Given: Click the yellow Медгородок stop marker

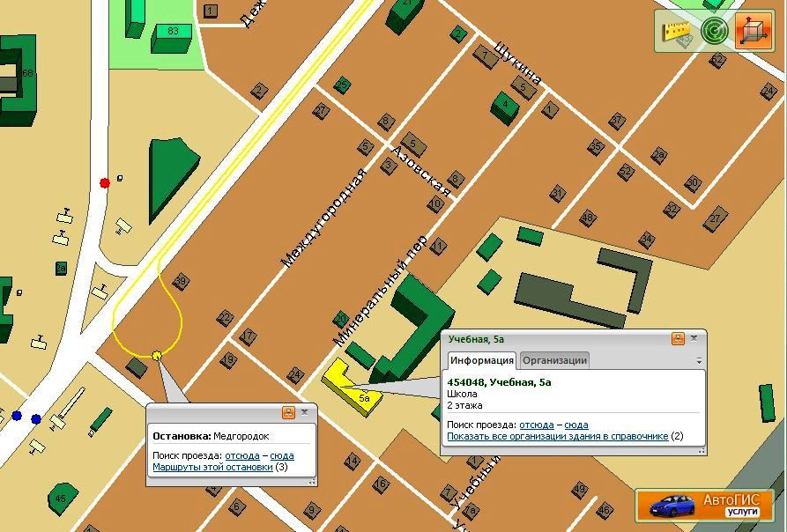Looking at the screenshot, I should pos(157,356).
